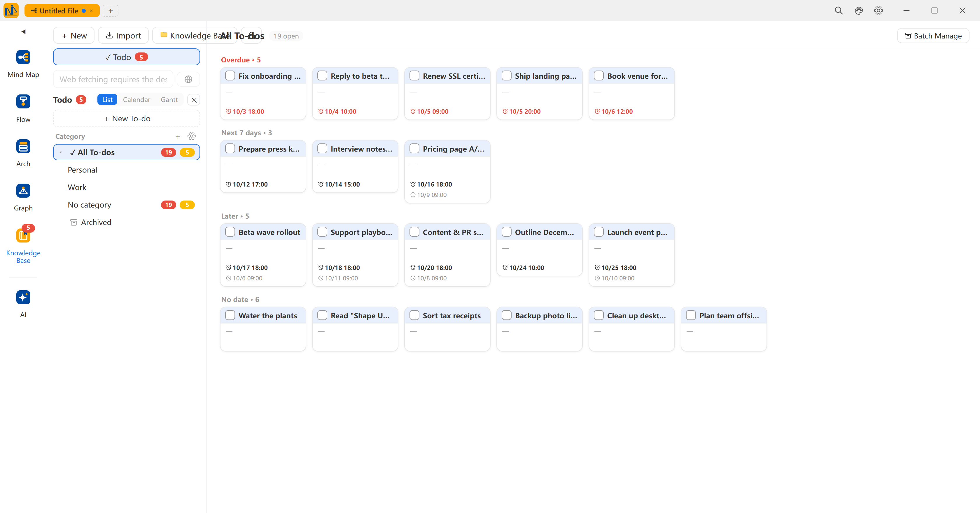Open the Graph module
The image size is (980, 513).
(x=23, y=198)
